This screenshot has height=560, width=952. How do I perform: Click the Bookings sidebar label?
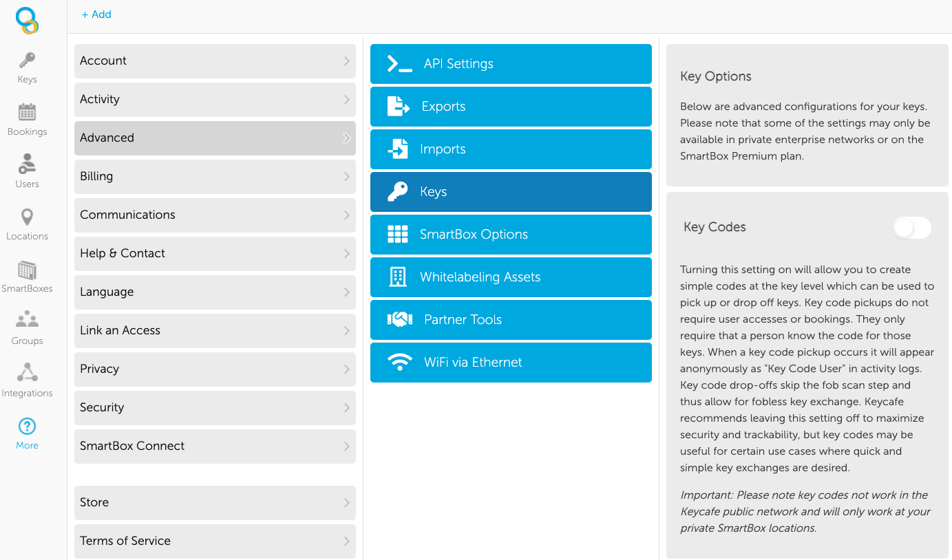[27, 131]
